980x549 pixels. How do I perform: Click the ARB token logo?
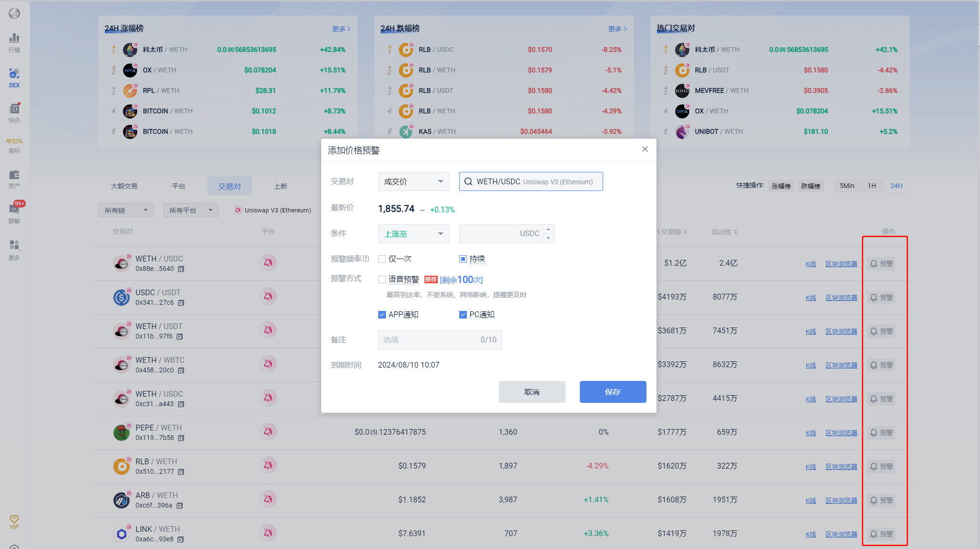click(x=121, y=500)
